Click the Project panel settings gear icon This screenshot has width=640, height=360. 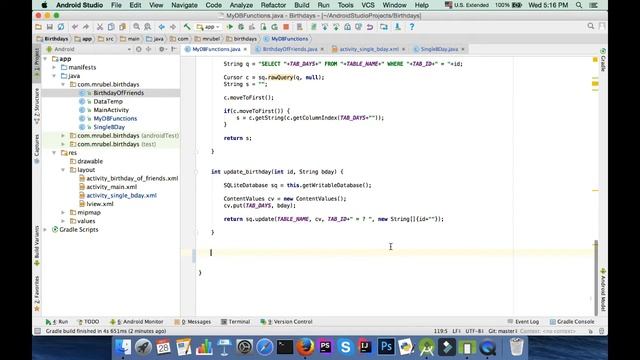pos(162,49)
